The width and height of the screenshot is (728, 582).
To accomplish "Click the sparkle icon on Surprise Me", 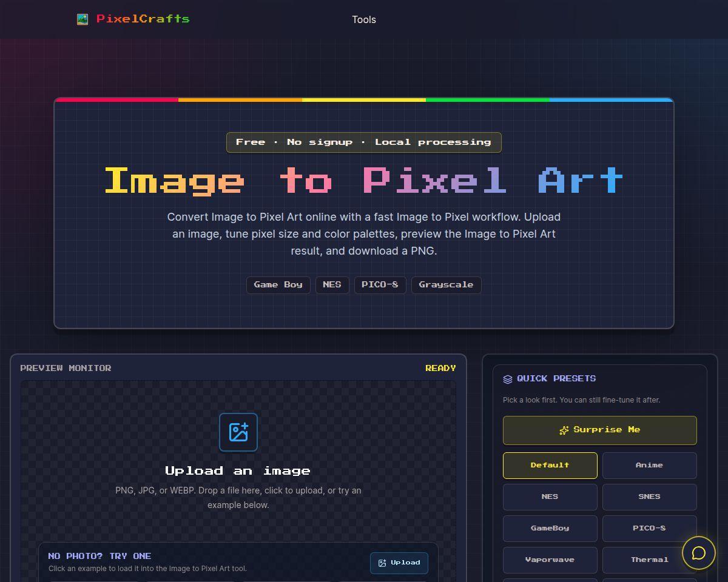I will pyautogui.click(x=564, y=430).
